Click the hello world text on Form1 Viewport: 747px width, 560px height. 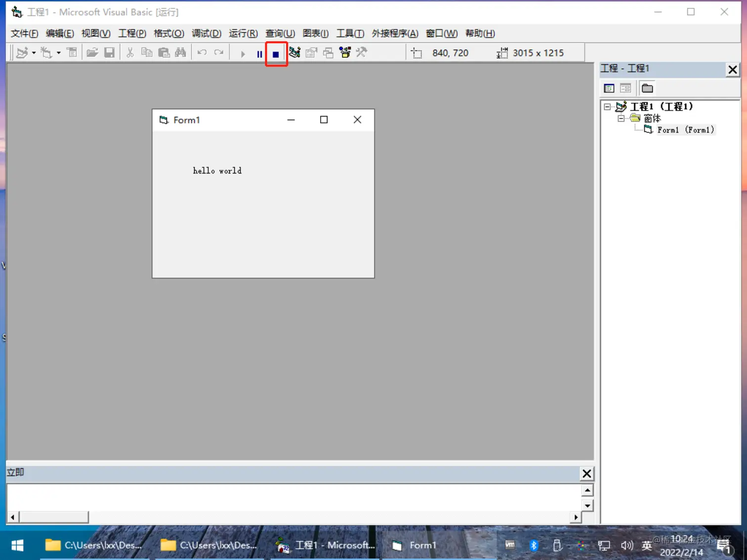(217, 171)
